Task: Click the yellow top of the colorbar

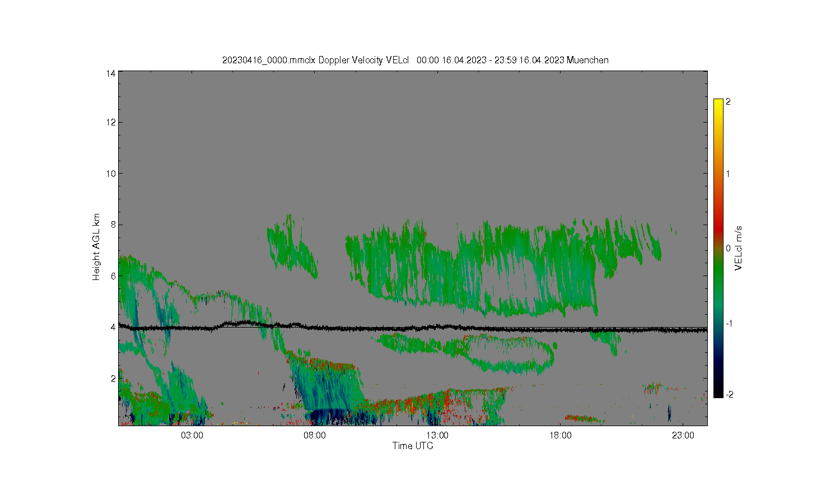Action: click(x=718, y=104)
